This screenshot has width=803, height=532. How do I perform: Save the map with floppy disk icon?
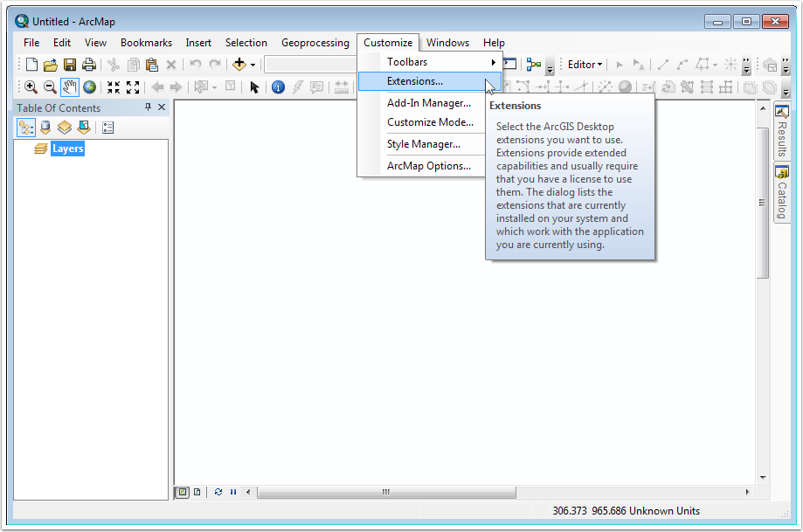(70, 65)
